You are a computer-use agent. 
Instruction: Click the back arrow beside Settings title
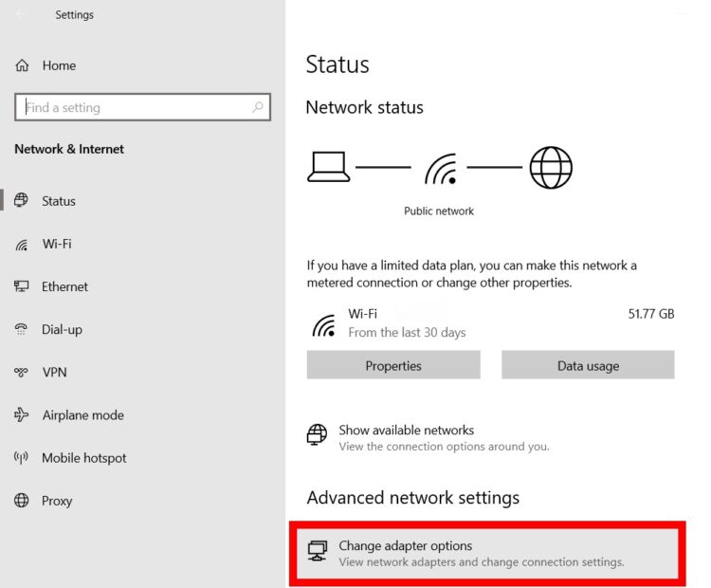pos(20,14)
